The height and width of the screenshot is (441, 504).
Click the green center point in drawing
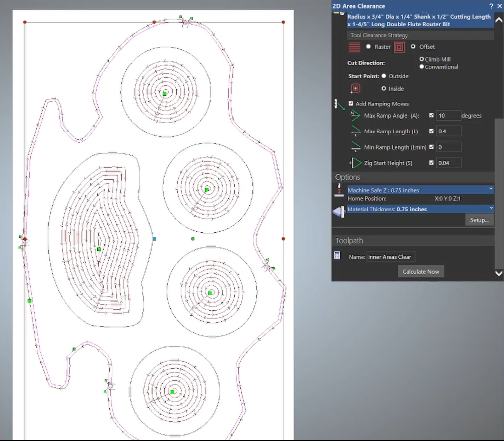click(193, 239)
